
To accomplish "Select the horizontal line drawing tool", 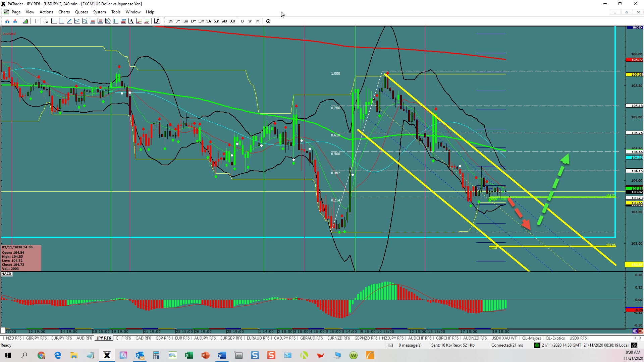I will tap(54, 21).
